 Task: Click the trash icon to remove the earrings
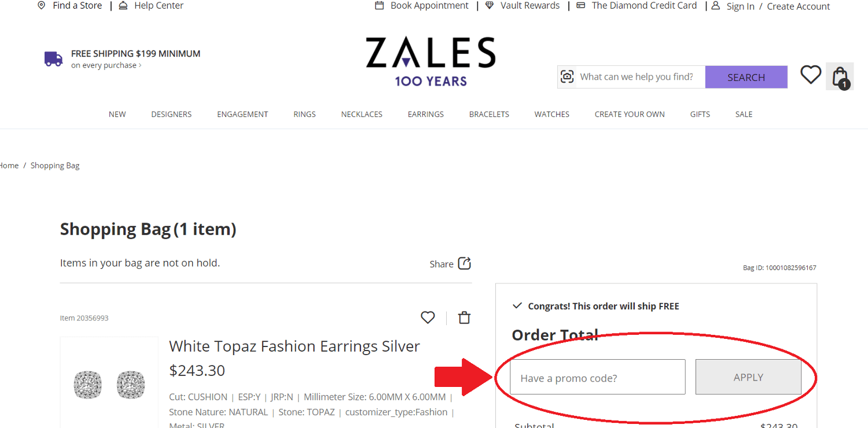click(464, 318)
